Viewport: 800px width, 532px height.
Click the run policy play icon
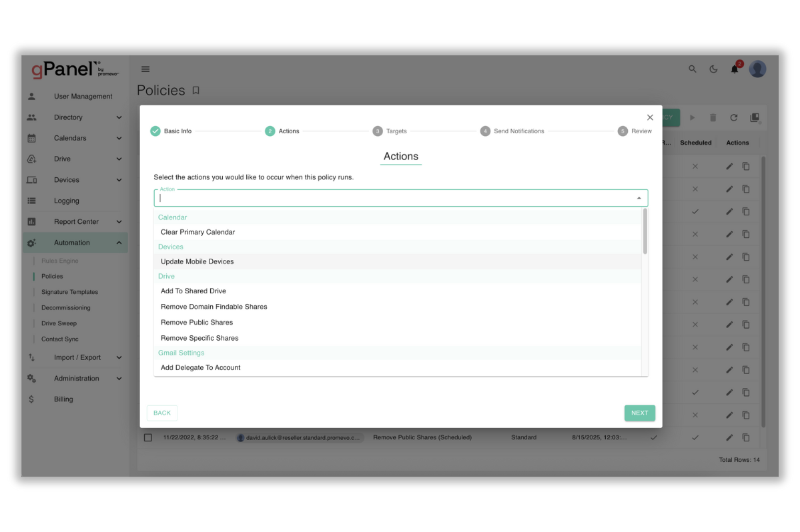(x=693, y=118)
